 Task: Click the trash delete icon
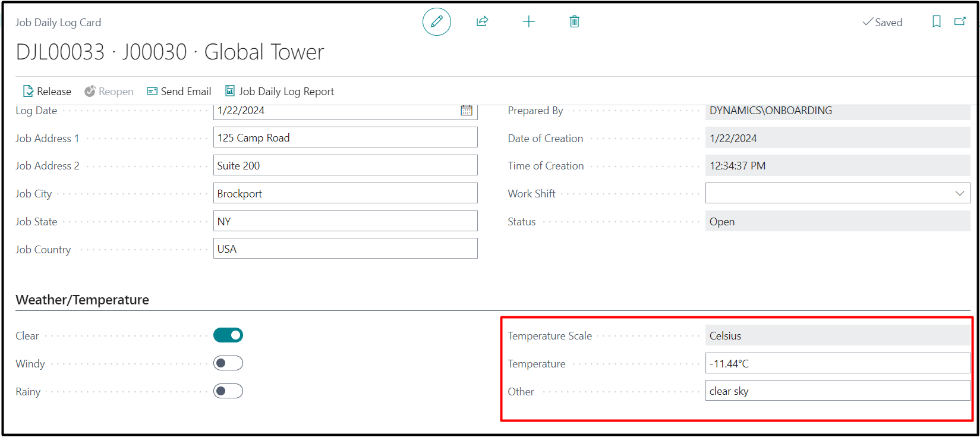point(574,22)
